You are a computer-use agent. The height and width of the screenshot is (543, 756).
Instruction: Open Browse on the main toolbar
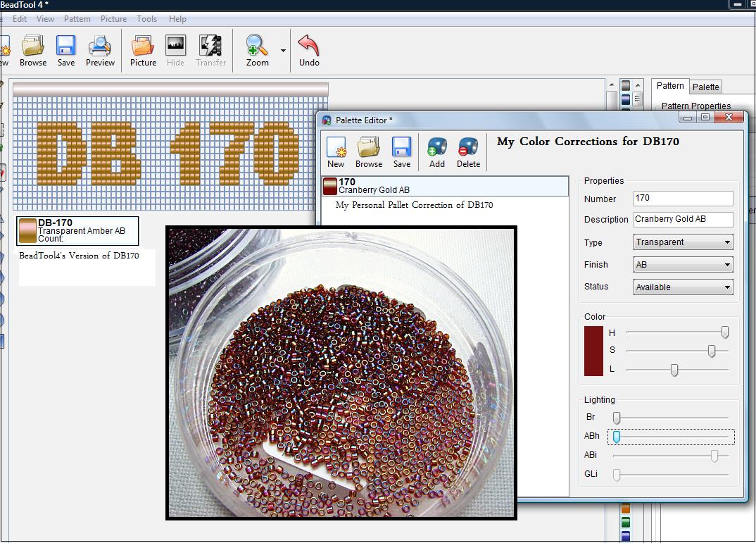(32, 49)
